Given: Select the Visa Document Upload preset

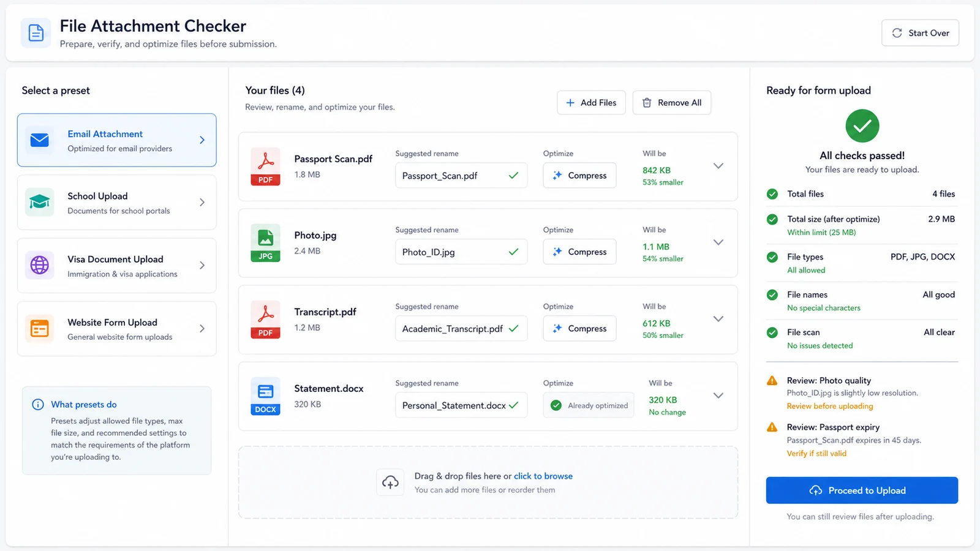Looking at the screenshot, I should [x=117, y=266].
